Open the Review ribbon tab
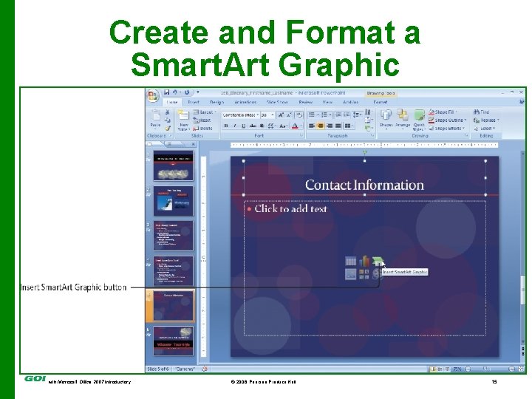Viewport: 532px width, 399px height. coord(305,102)
